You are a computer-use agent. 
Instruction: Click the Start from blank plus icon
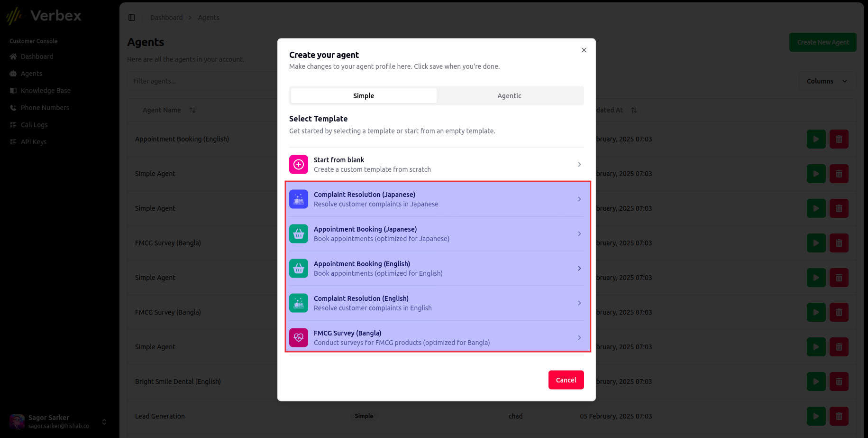tap(298, 164)
